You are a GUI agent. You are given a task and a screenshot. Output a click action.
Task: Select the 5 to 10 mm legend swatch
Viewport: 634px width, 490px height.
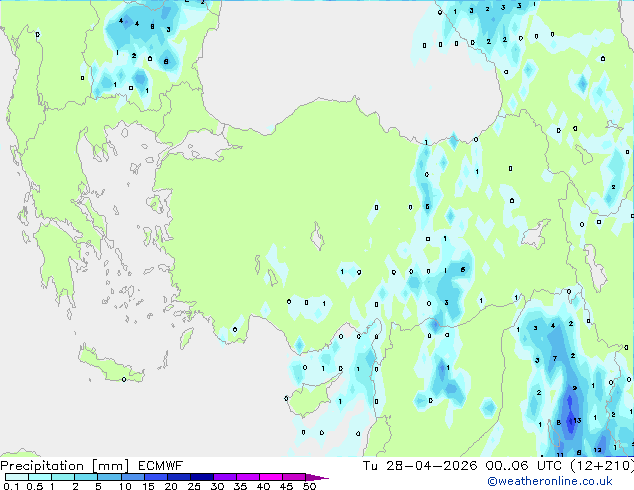(x=109, y=477)
